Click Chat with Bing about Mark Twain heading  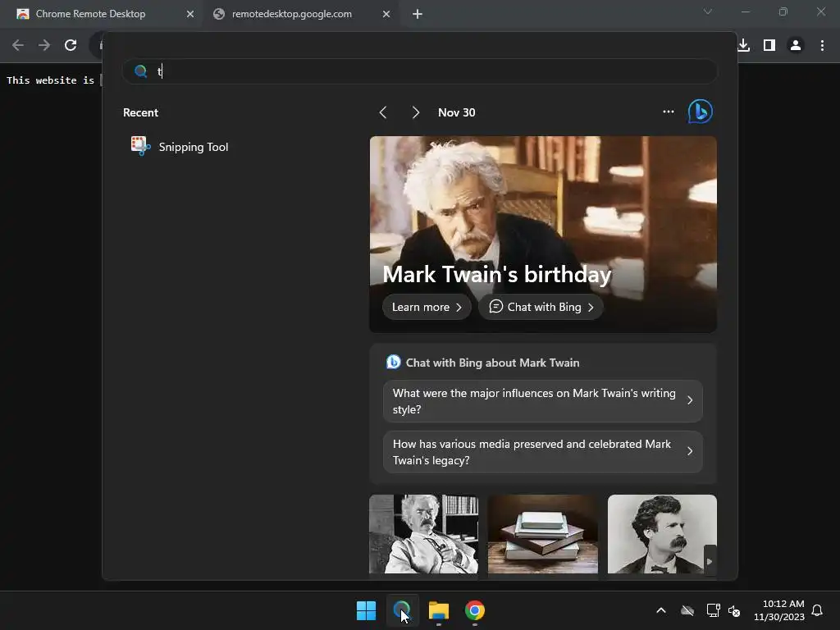click(x=492, y=363)
